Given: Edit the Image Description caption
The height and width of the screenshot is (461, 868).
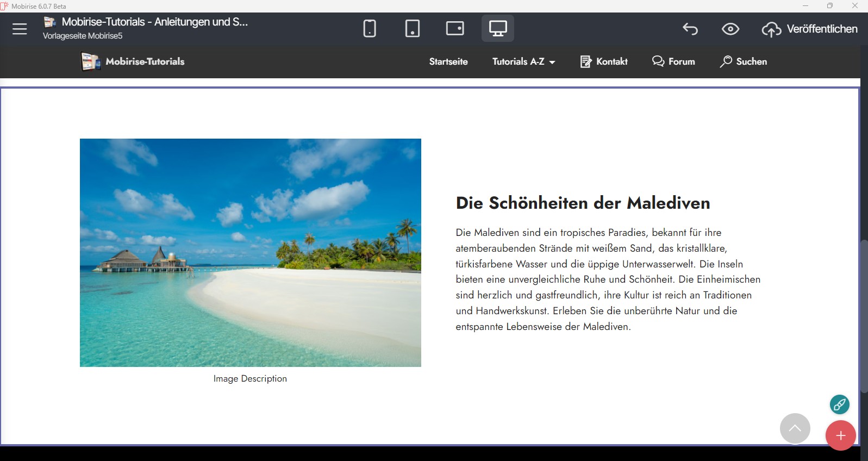Looking at the screenshot, I should pos(250,378).
